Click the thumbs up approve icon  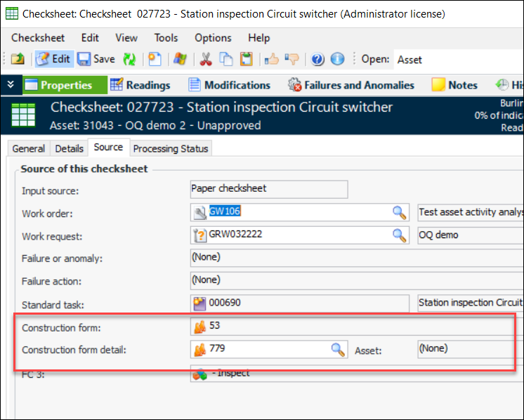coord(272,59)
